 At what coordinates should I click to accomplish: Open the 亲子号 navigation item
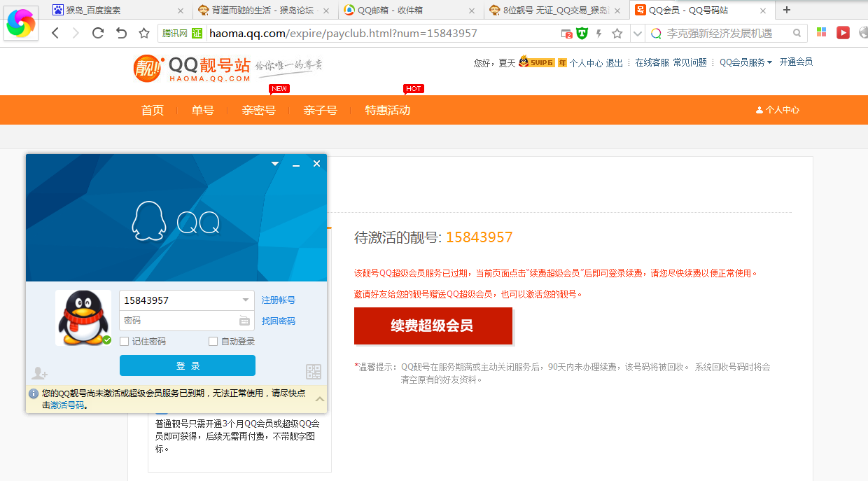click(321, 110)
